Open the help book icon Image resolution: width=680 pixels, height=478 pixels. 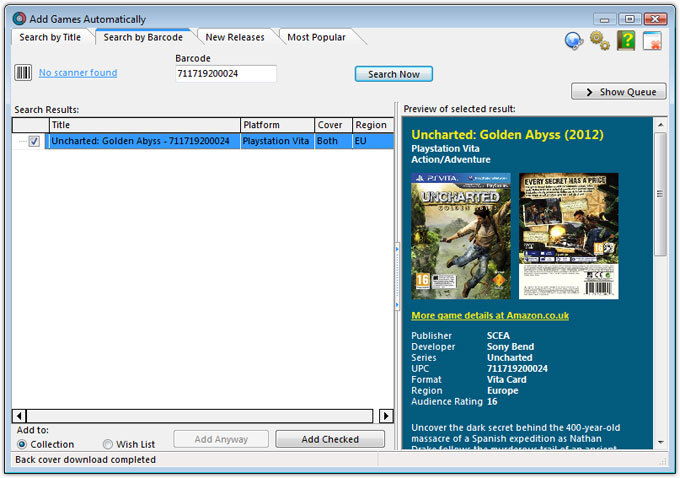[626, 41]
